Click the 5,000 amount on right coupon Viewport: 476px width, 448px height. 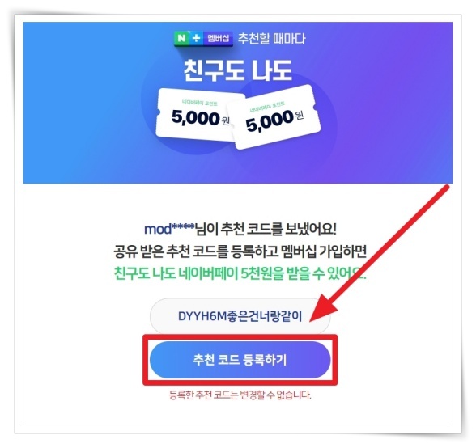point(270,120)
